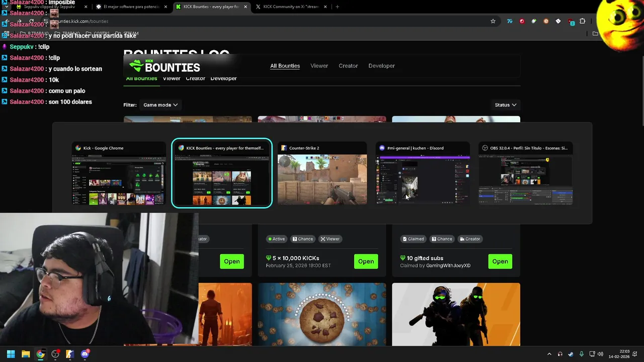Click the green microphone tray icon
The height and width of the screenshot is (362, 644).
(x=582, y=354)
